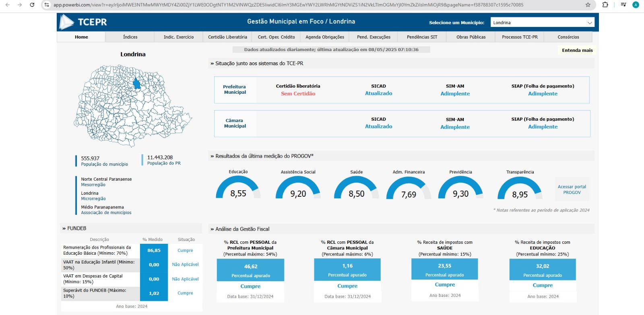The height and width of the screenshot is (315, 644).
Task: Click Médio Paranapanema association text
Action: coord(102,207)
